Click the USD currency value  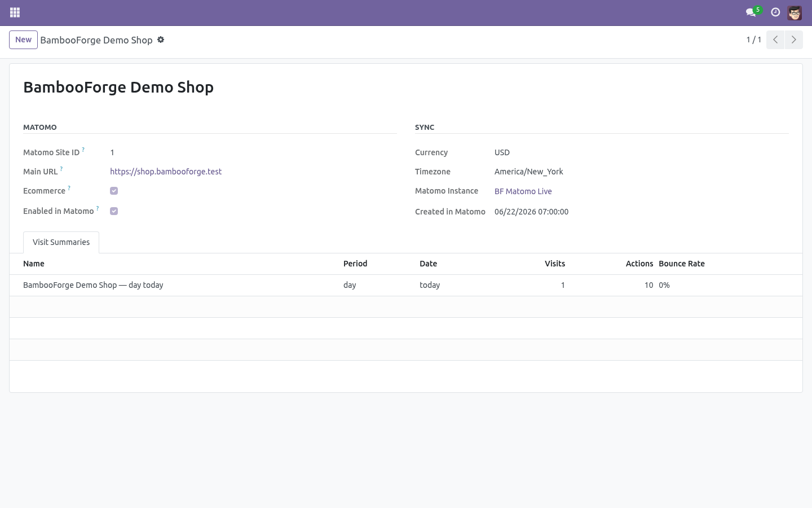coord(502,152)
